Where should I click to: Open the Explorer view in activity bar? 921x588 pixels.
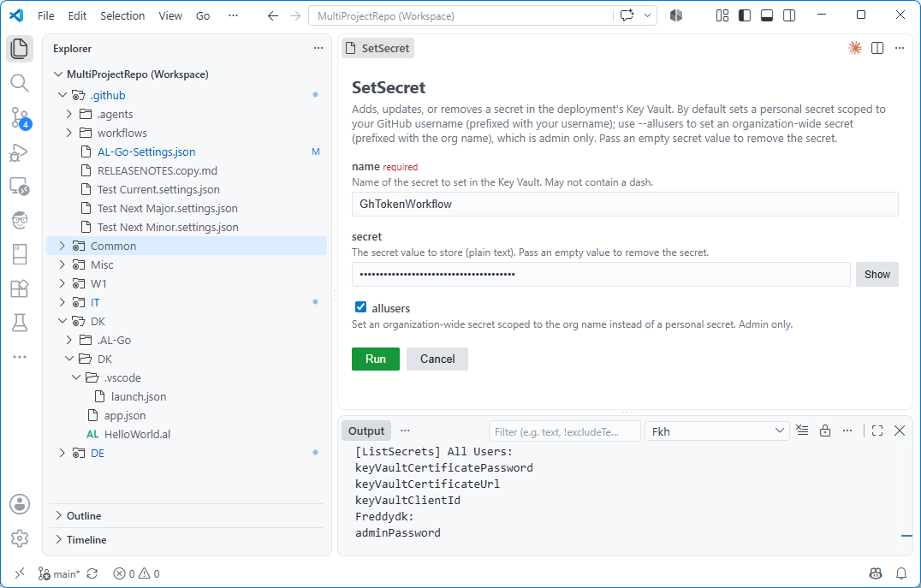[20, 48]
